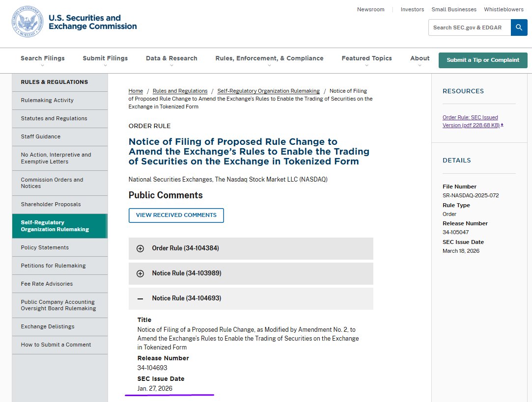This screenshot has height=402, width=532.
Task: Click the Notice of Filing page heading
Action: point(249,152)
